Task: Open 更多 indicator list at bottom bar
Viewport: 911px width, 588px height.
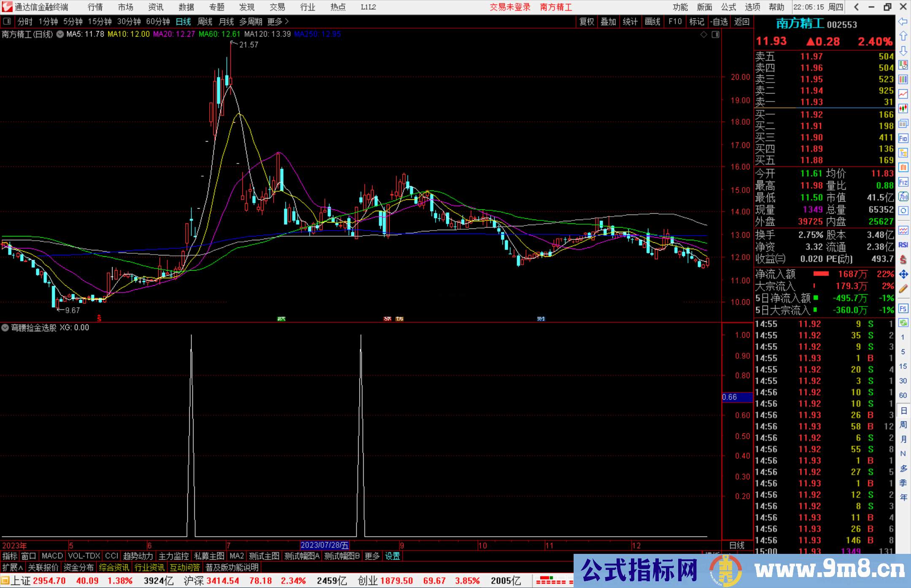Action: 371,556
